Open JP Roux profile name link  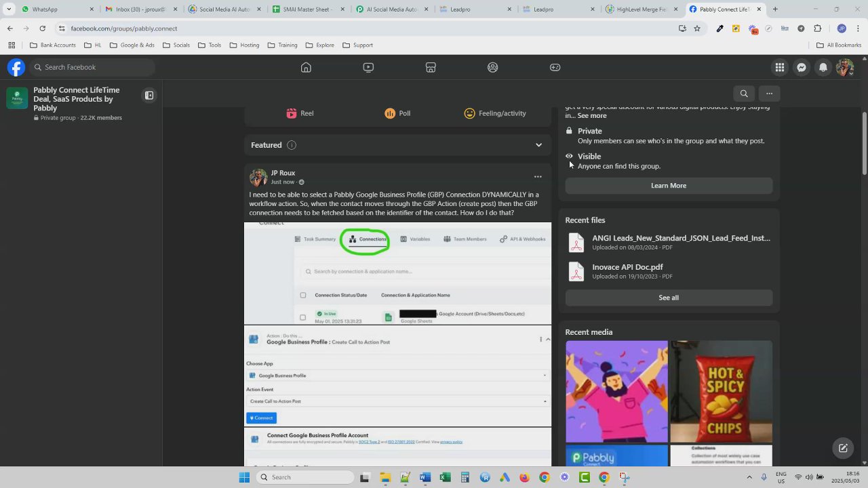283,173
